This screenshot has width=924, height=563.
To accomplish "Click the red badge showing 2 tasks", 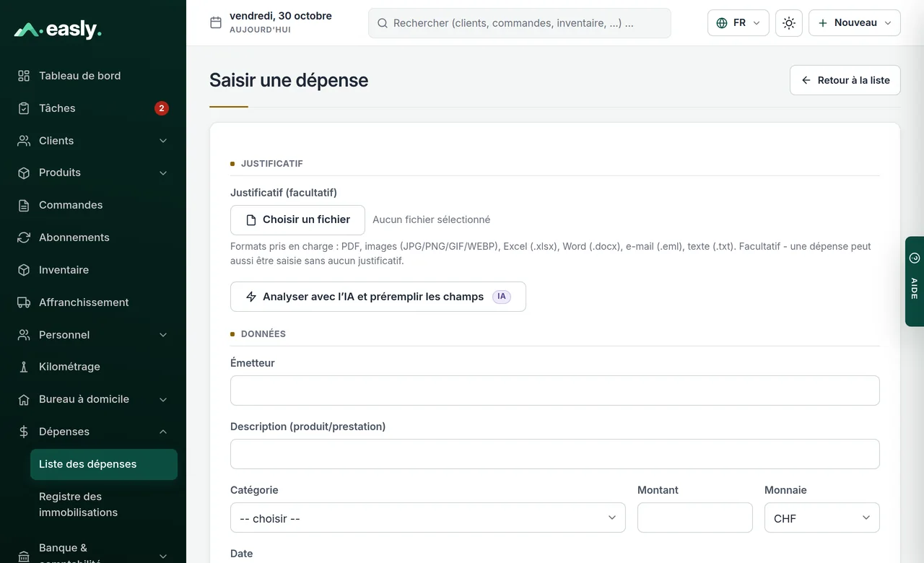I will 162,108.
